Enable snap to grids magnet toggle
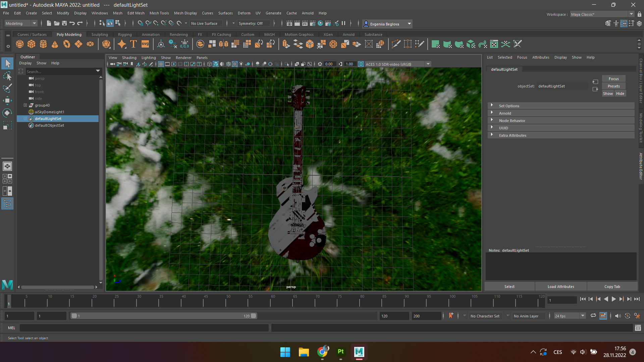This screenshot has width=644, height=362. click(141, 23)
